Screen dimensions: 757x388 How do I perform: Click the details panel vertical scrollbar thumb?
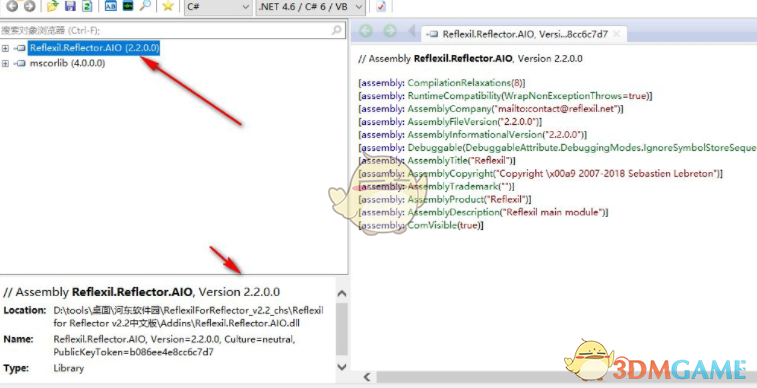[x=341, y=329]
